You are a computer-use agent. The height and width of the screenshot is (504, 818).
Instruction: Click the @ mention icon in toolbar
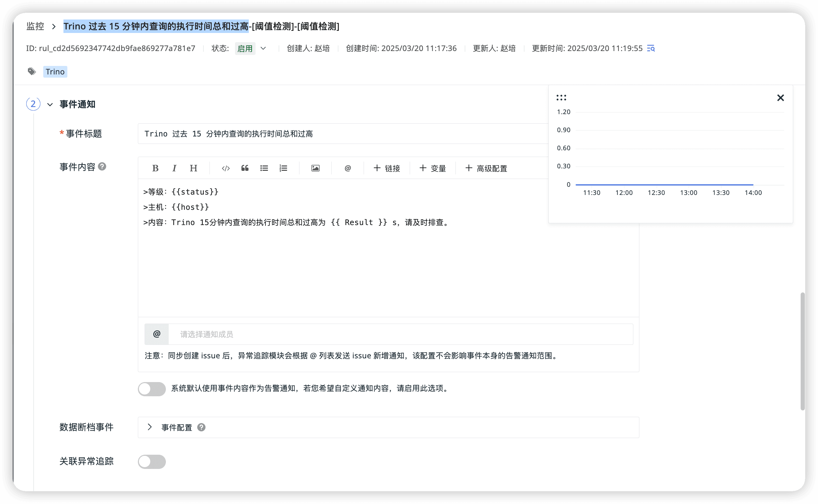(x=348, y=168)
